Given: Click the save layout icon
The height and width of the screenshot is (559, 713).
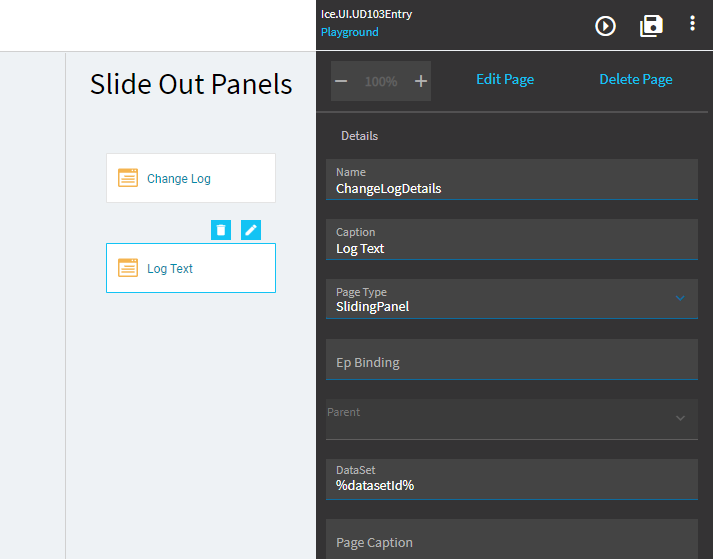Looking at the screenshot, I should click(x=651, y=26).
